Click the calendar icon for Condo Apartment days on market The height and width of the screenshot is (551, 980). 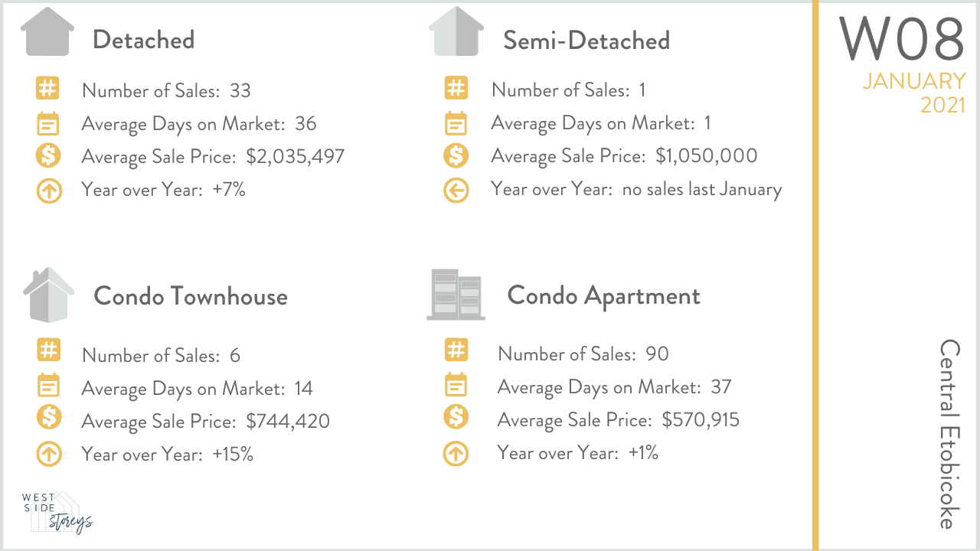(x=456, y=384)
